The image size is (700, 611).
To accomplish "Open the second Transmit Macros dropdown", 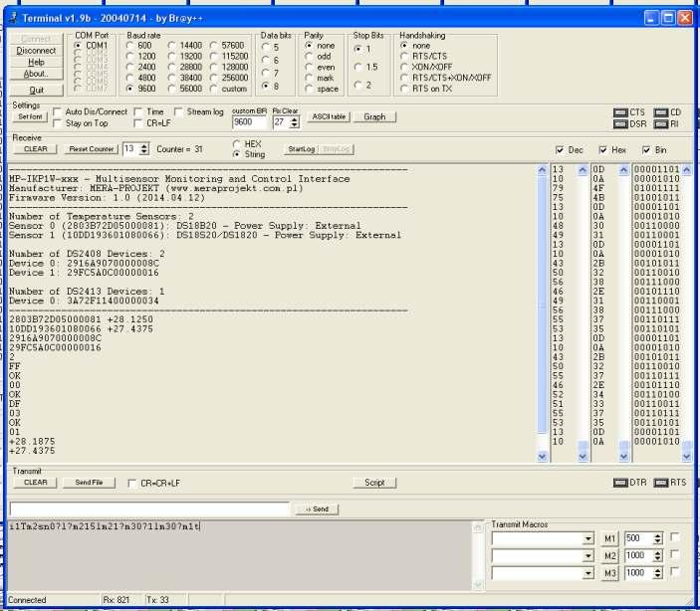I will (588, 556).
